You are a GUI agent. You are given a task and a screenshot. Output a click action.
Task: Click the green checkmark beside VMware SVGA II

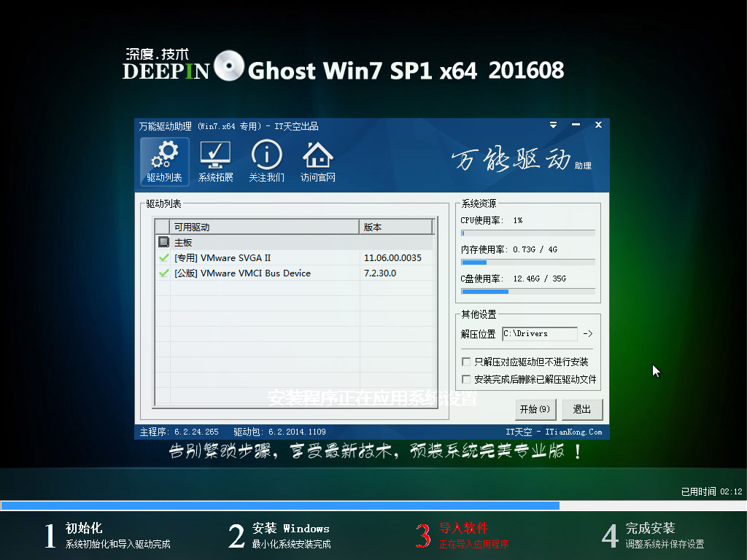[164, 257]
